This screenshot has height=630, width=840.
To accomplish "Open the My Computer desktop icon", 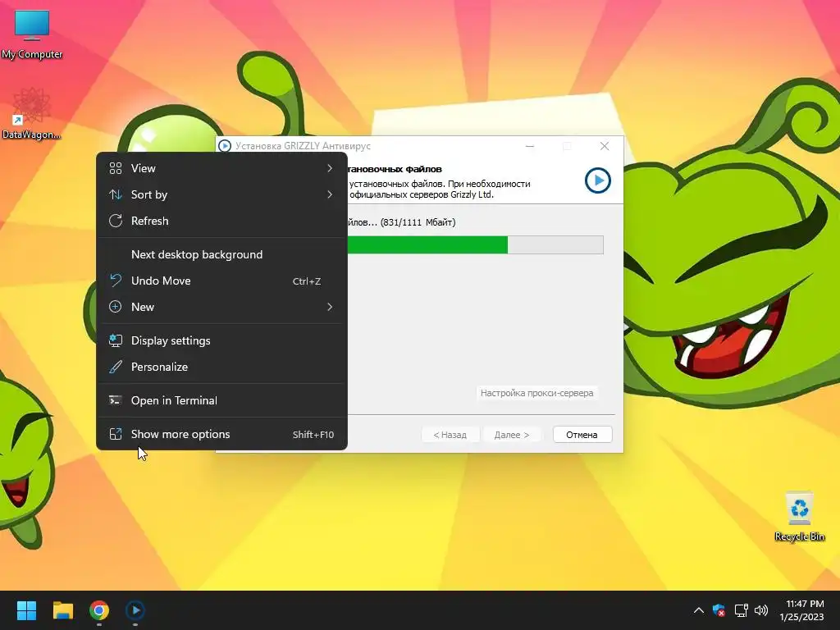I will (32, 34).
